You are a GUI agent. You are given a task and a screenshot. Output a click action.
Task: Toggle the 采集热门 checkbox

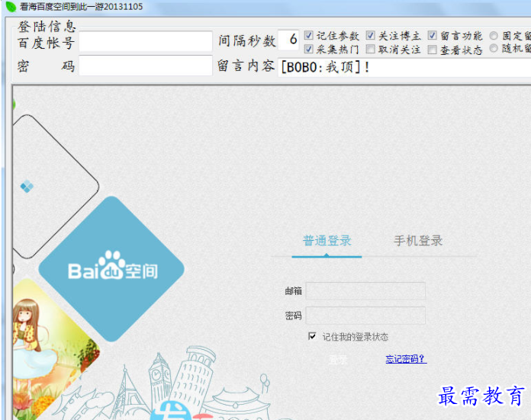point(308,49)
